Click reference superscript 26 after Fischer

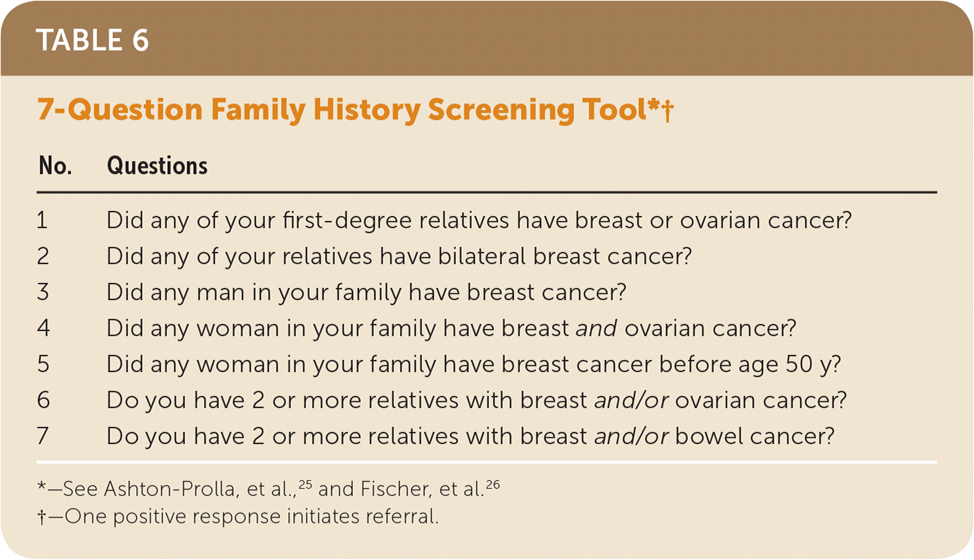click(491, 484)
